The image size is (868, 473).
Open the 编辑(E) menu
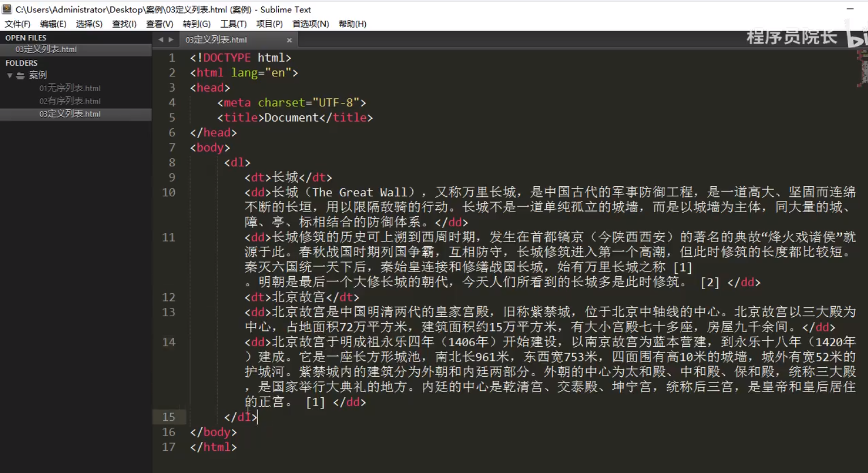coord(53,24)
